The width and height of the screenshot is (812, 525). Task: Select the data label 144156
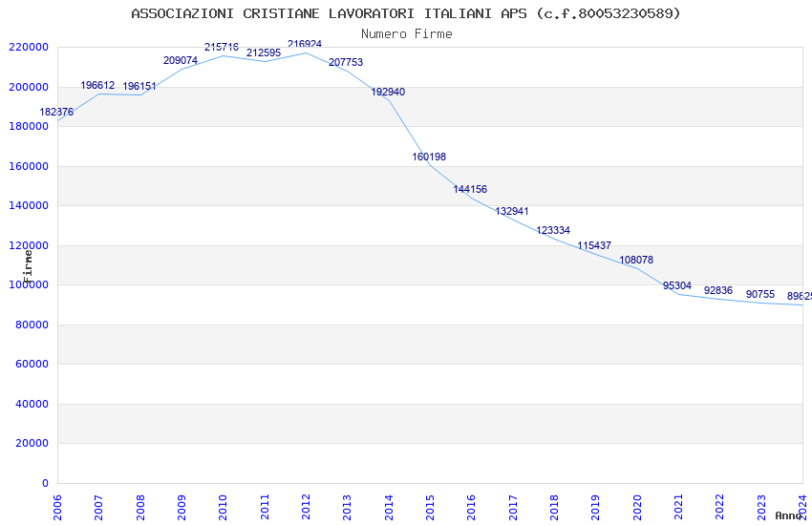point(470,189)
